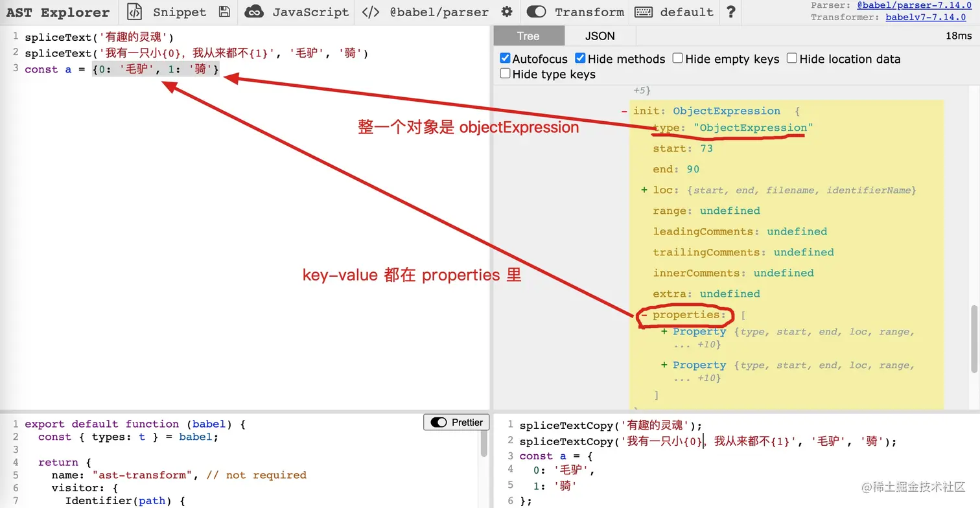Toggle the Transform switch
This screenshot has width=980, height=508.
[x=536, y=12]
